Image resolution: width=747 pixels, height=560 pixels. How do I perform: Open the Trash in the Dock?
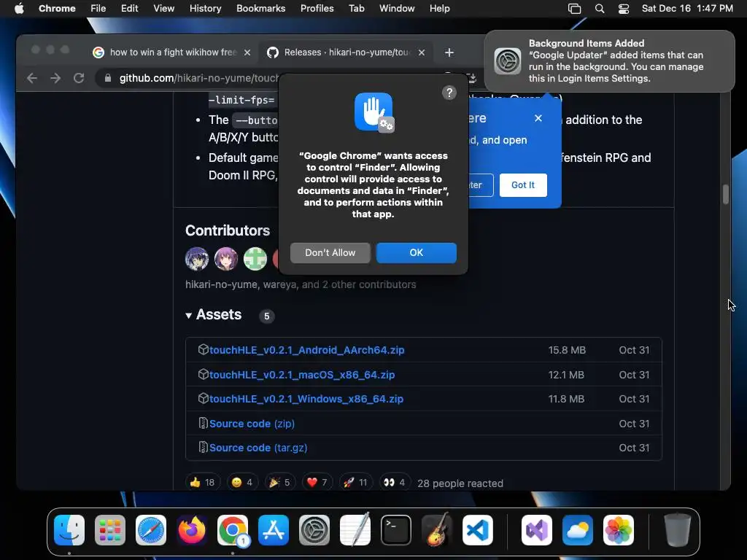pyautogui.click(x=678, y=530)
